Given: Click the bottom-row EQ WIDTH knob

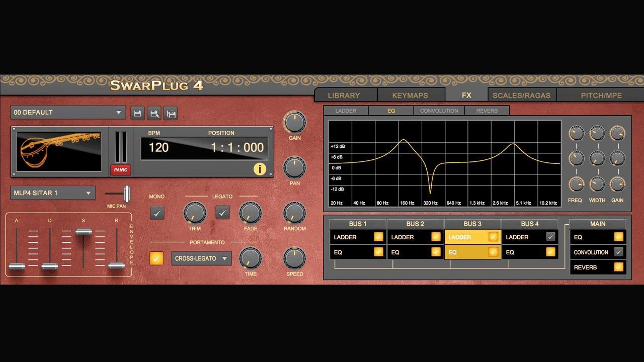Looking at the screenshot, I should [x=597, y=184].
